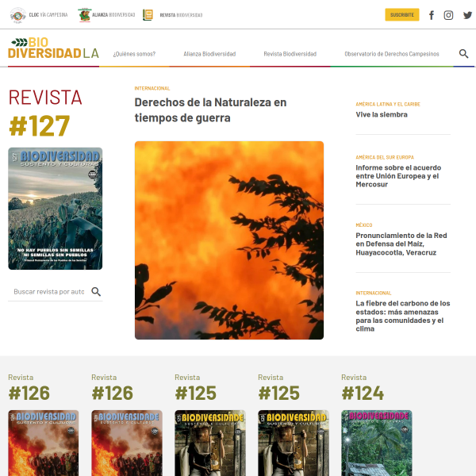Go to the Biodiversidad LA home logo
The image size is (476, 476).
53,48
